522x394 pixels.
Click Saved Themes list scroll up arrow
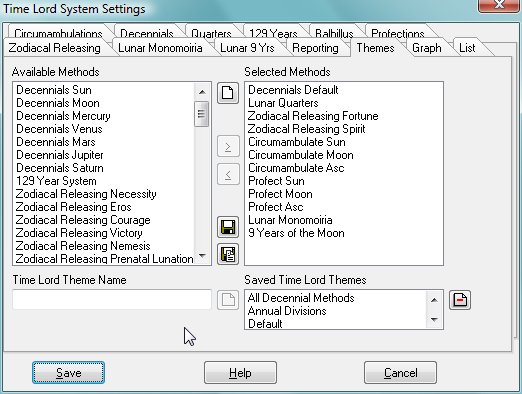434,300
